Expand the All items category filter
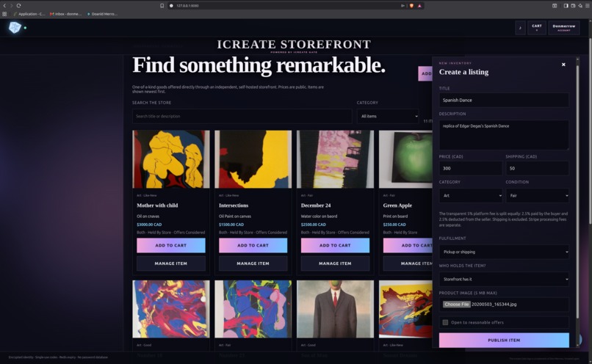 tap(388, 116)
